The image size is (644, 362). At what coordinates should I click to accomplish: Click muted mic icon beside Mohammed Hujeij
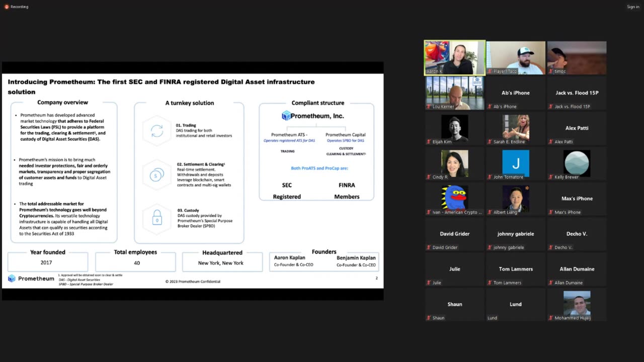point(551,318)
